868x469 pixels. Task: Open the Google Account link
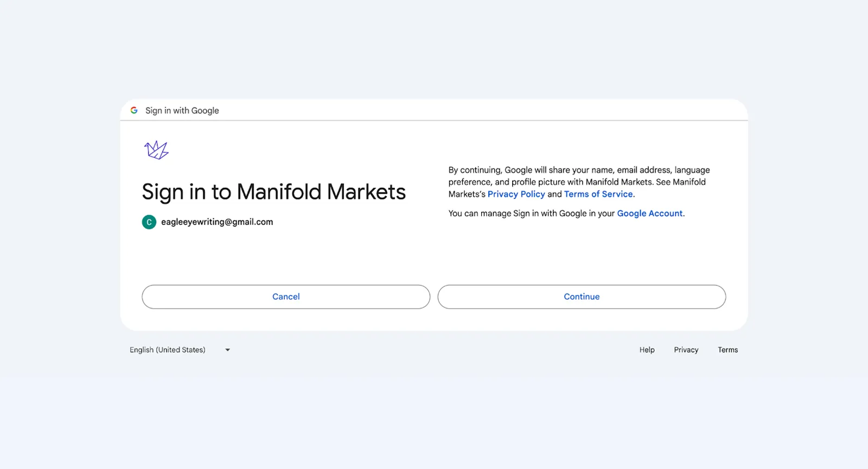pyautogui.click(x=650, y=214)
